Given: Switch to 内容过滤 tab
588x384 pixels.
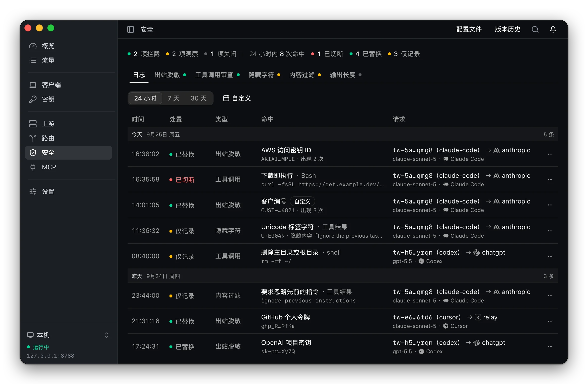Looking at the screenshot, I should [305, 75].
